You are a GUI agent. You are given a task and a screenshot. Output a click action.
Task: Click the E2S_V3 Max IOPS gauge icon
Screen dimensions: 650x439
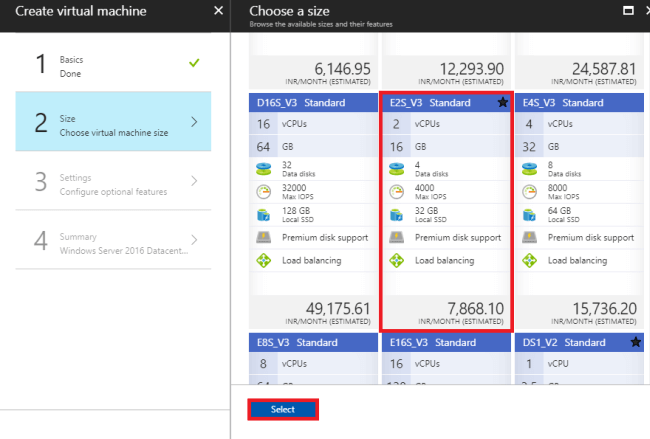click(396, 191)
